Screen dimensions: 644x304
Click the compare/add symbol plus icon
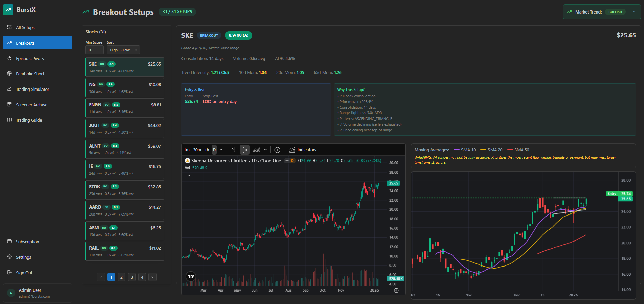pos(277,150)
